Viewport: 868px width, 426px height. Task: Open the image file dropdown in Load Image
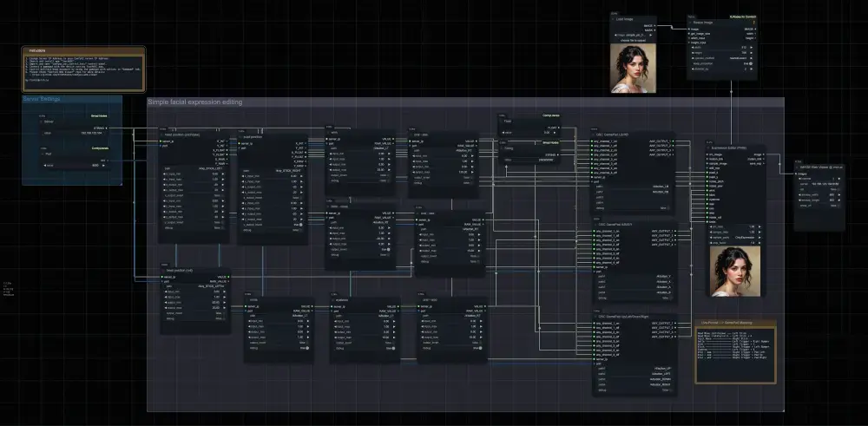point(634,35)
